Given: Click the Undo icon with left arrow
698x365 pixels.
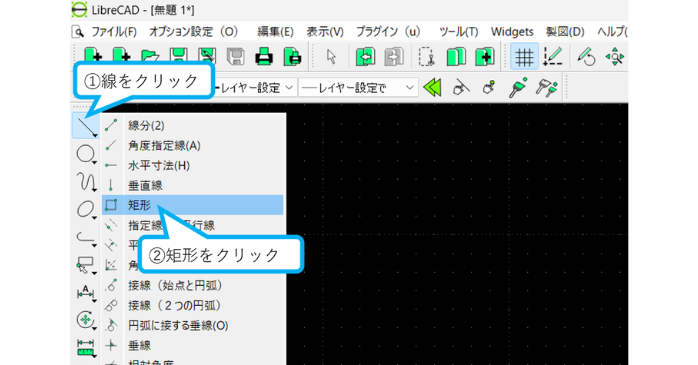Looking at the screenshot, I should (365, 57).
